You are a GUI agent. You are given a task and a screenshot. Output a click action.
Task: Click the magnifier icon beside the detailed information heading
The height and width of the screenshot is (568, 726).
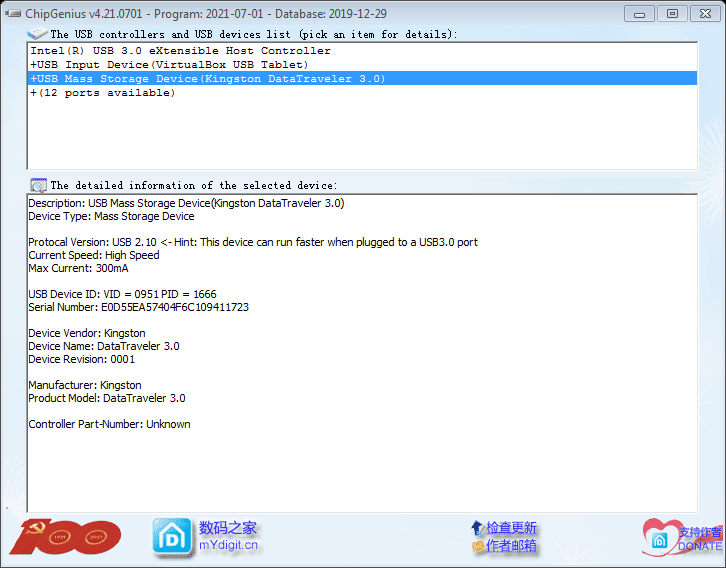pos(38,185)
